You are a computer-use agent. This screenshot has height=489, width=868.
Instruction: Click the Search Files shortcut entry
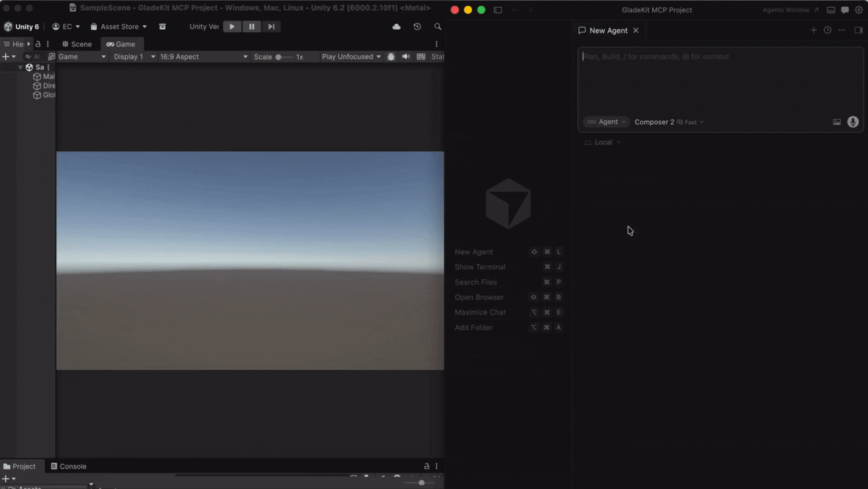[508, 282]
